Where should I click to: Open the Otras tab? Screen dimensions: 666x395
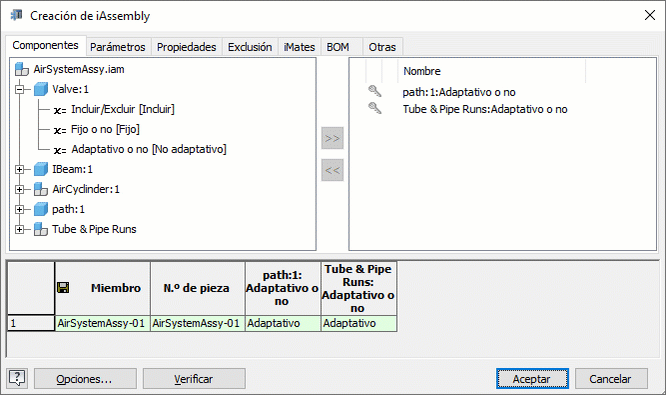382,47
